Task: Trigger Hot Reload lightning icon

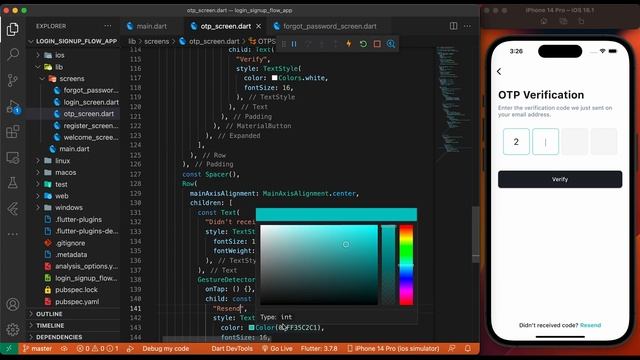Action: click(349, 44)
